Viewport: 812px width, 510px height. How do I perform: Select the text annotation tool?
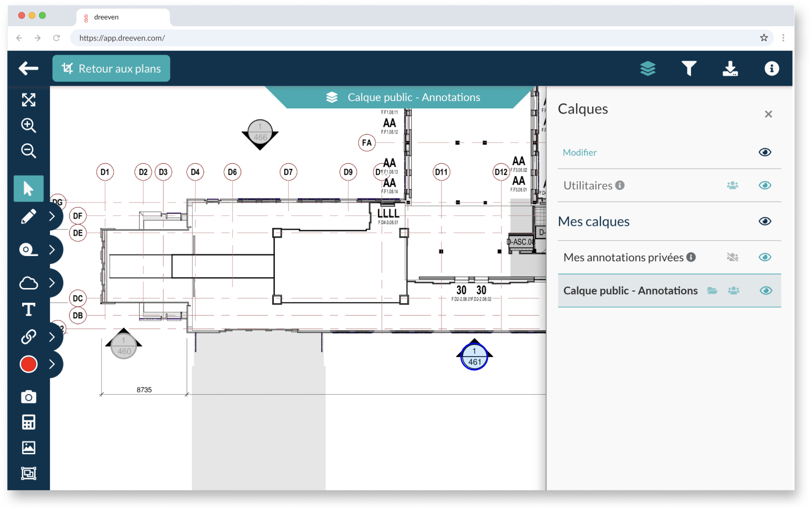click(x=28, y=309)
